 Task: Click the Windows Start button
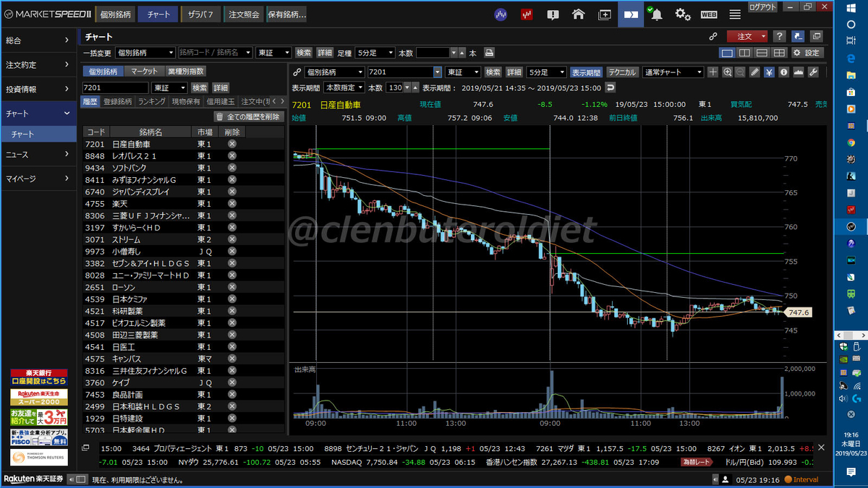[851, 7]
